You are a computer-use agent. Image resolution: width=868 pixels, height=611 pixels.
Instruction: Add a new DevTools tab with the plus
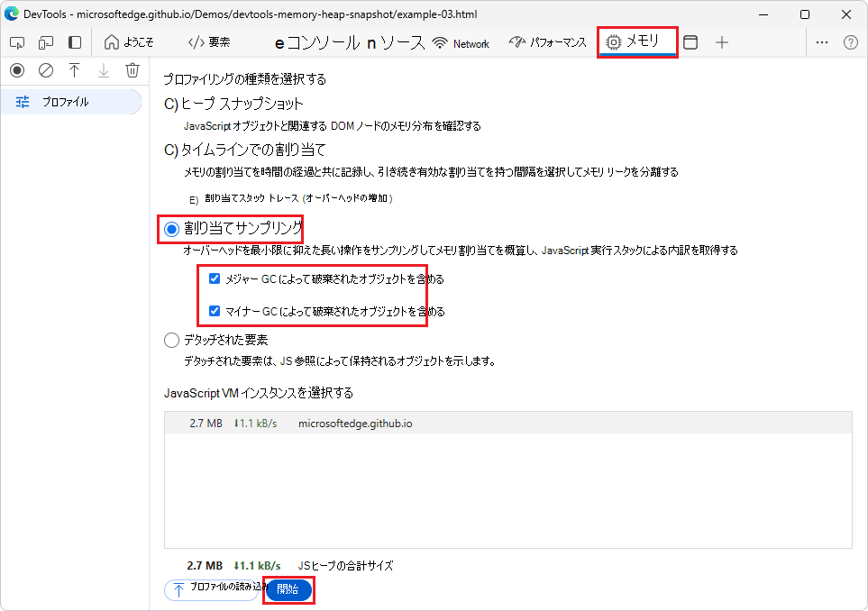(721, 41)
